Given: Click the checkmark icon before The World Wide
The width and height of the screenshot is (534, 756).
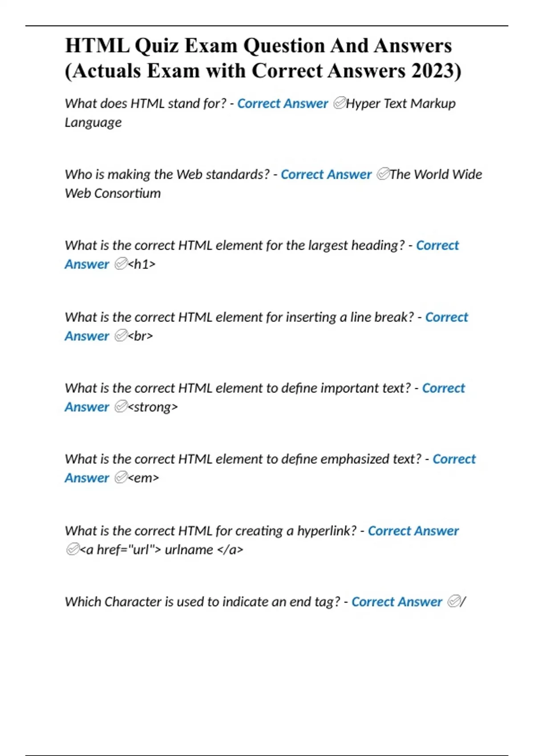Looking at the screenshot, I should coord(383,174).
